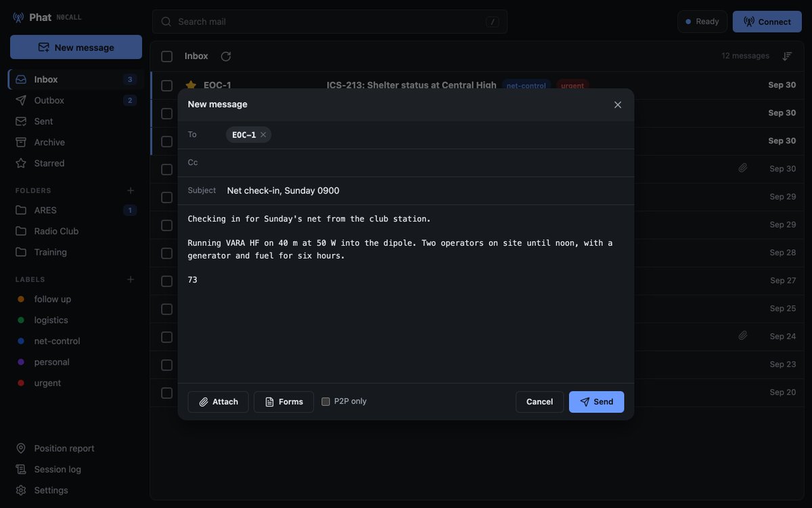The width and height of the screenshot is (812, 508).
Task: Click the 12 messages count text
Action: [745, 56]
